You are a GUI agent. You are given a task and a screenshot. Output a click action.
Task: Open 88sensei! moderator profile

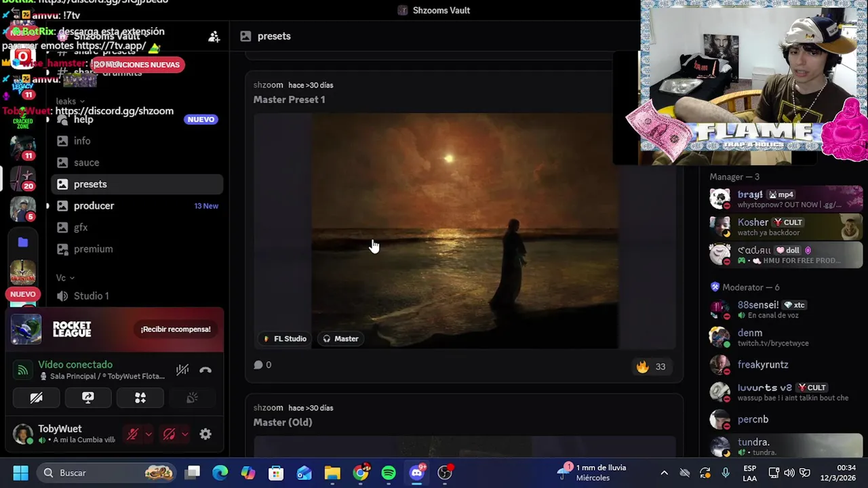(x=785, y=309)
